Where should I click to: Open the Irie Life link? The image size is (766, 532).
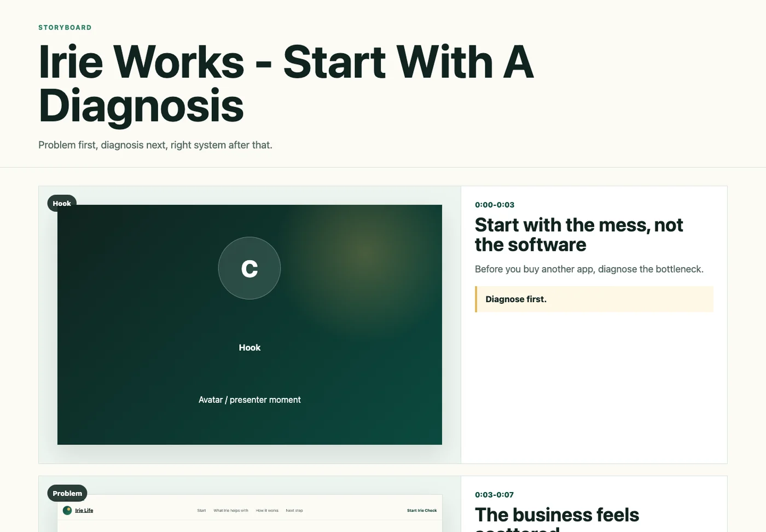84,510
